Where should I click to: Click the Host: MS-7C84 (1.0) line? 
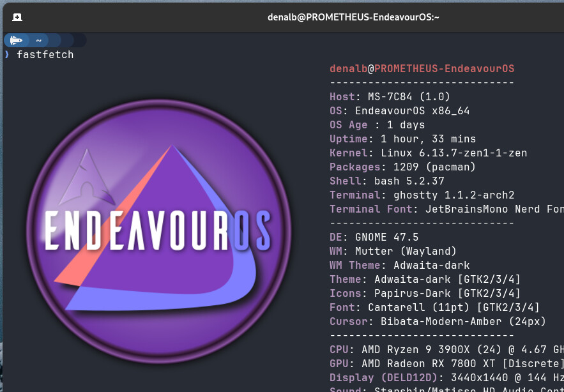[x=390, y=97]
